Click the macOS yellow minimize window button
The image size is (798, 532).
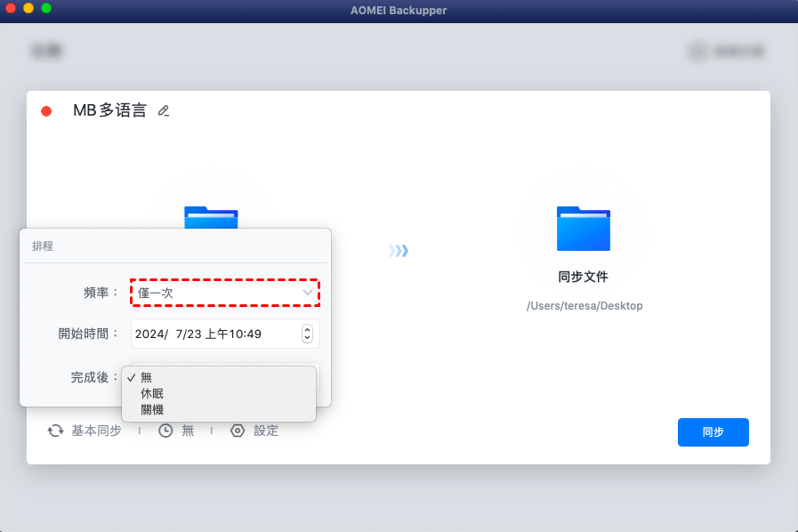(28, 8)
